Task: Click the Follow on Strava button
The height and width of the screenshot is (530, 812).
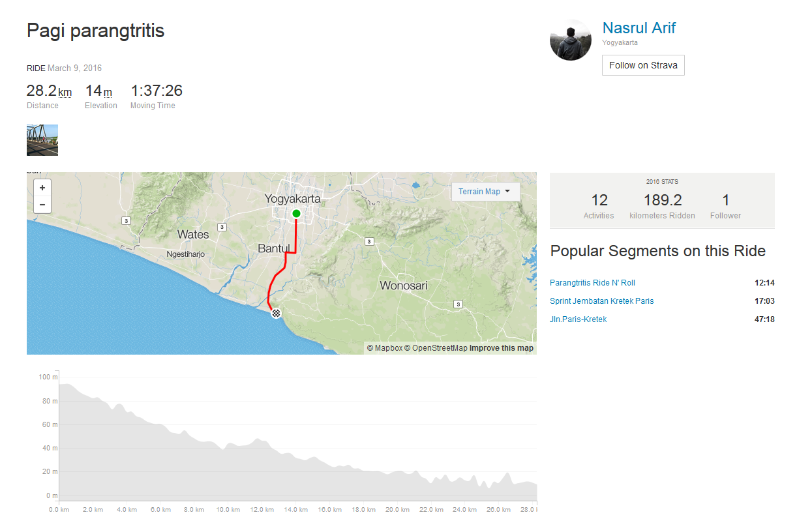Action: point(643,65)
